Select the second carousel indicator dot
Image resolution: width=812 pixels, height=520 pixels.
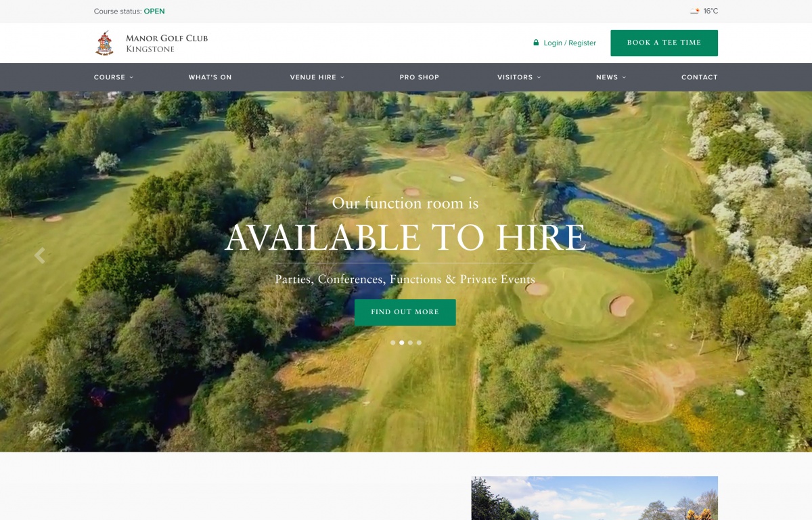coord(401,343)
